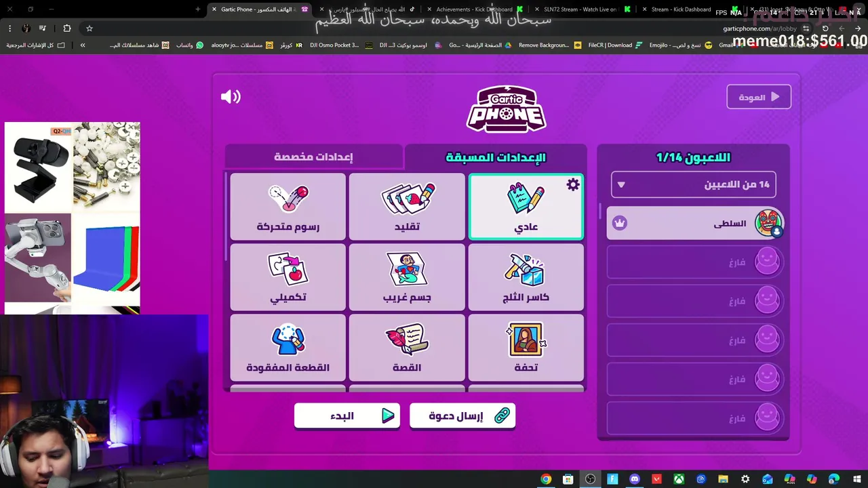Switch to the الإعدادات المسبقة tab
The height and width of the screenshot is (488, 868).
(x=496, y=157)
